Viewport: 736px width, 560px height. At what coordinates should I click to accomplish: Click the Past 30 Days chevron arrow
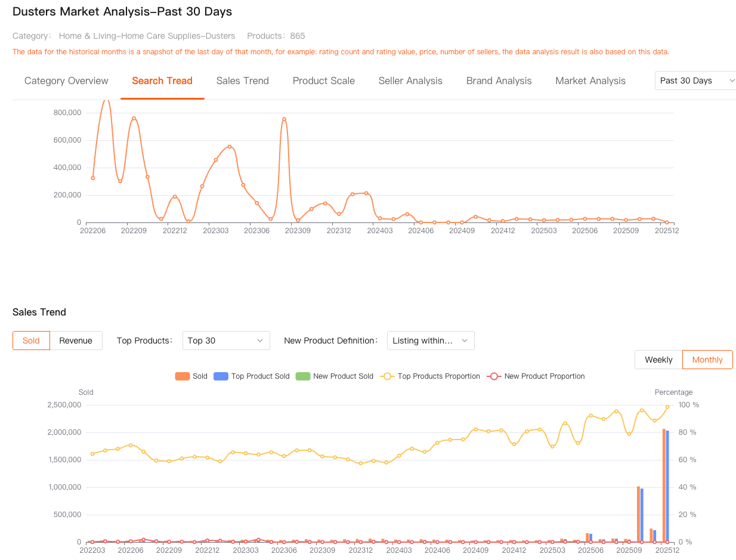(732, 81)
